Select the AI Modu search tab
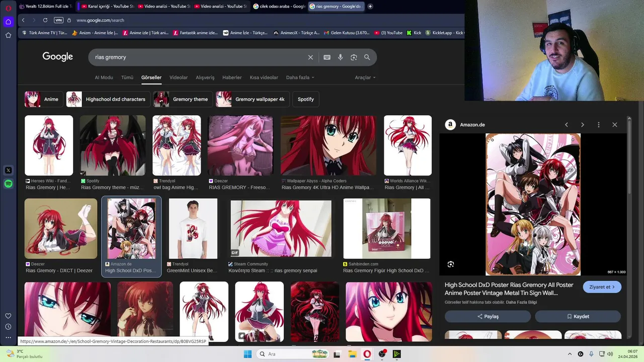 (104, 77)
